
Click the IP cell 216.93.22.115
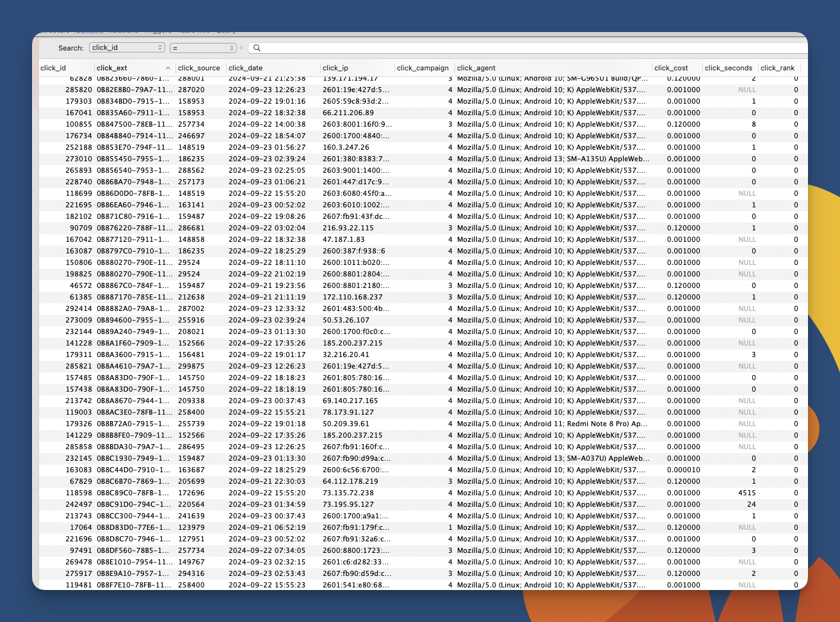tap(348, 228)
